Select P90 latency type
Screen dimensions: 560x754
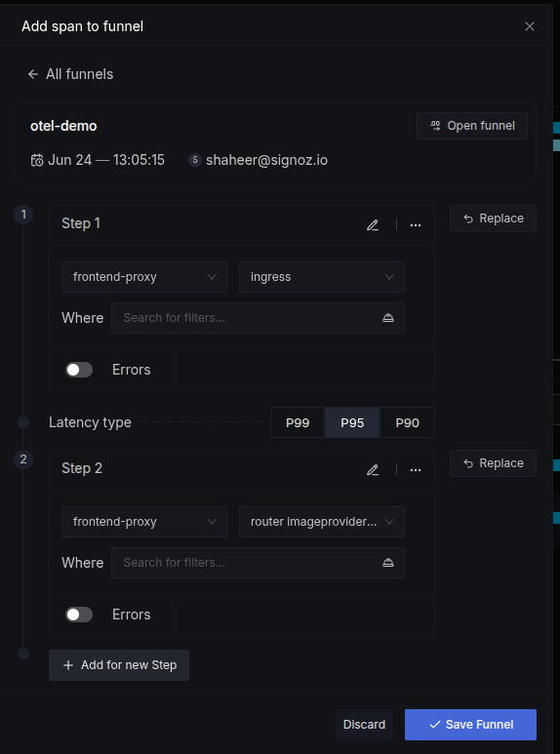point(408,422)
